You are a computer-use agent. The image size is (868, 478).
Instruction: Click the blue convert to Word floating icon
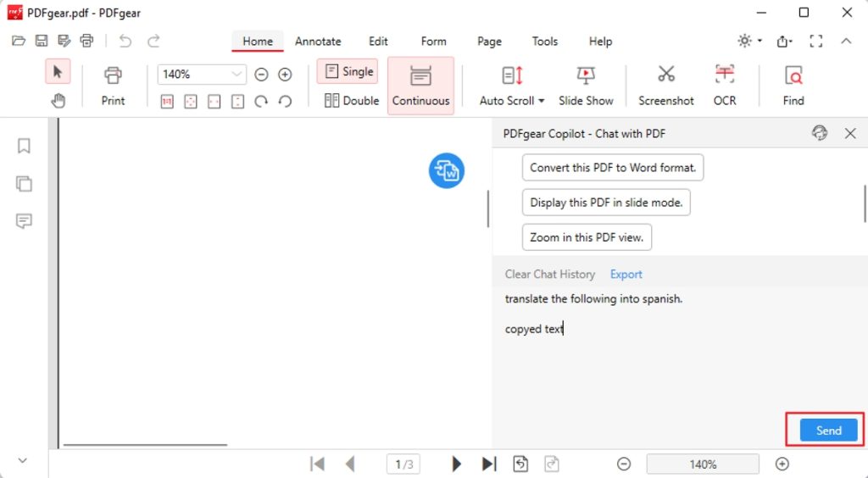point(446,170)
